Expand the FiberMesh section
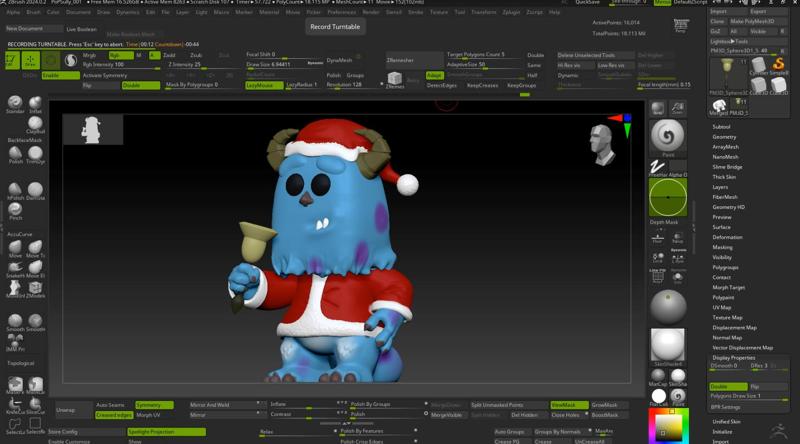Viewport: 800px width, 444px height. (x=725, y=197)
